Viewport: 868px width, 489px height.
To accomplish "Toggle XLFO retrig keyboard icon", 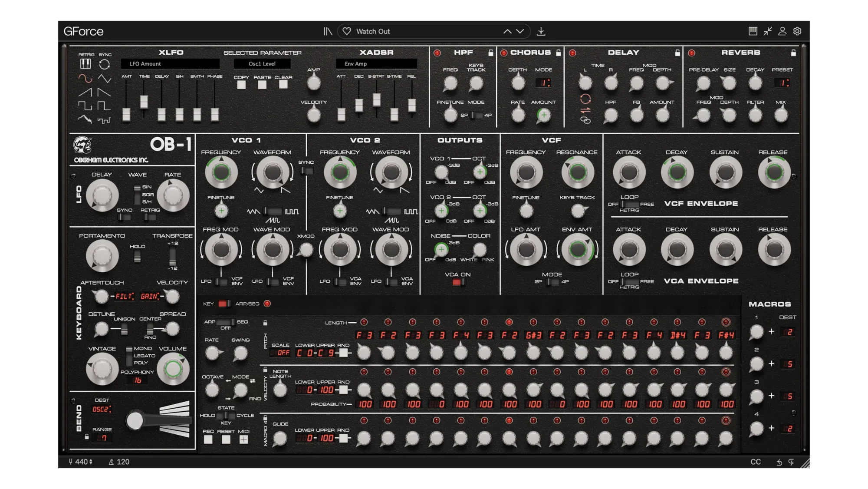I will click(85, 64).
